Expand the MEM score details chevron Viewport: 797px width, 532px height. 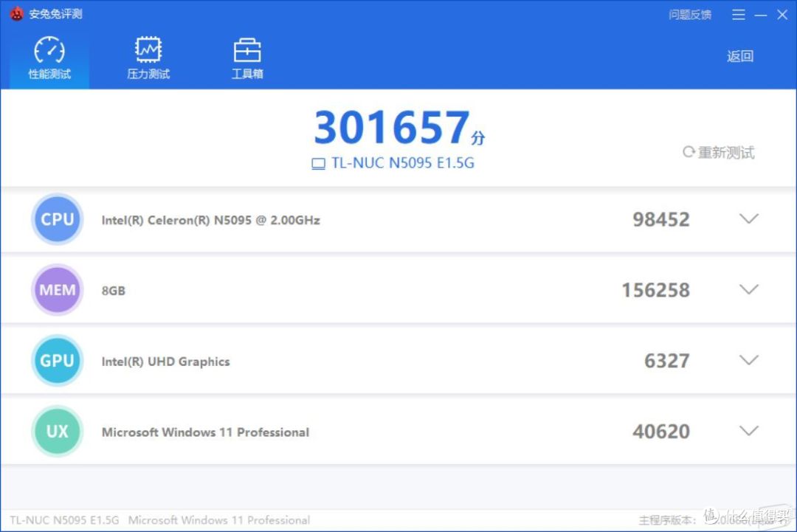[x=749, y=290]
